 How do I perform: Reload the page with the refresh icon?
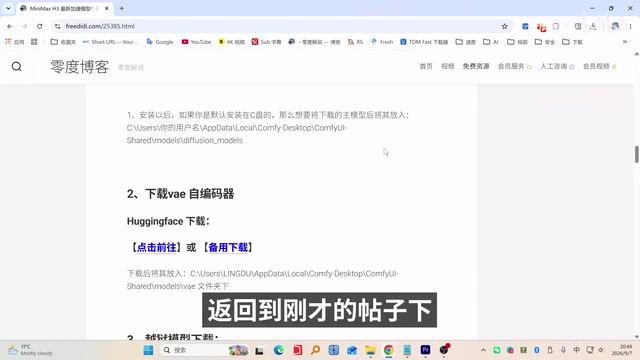(x=40, y=26)
